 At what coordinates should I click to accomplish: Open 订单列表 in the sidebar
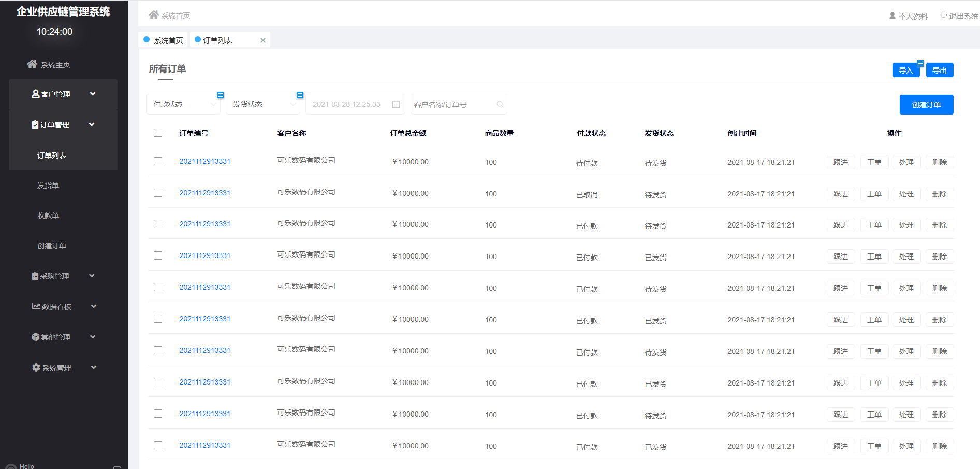click(x=52, y=155)
